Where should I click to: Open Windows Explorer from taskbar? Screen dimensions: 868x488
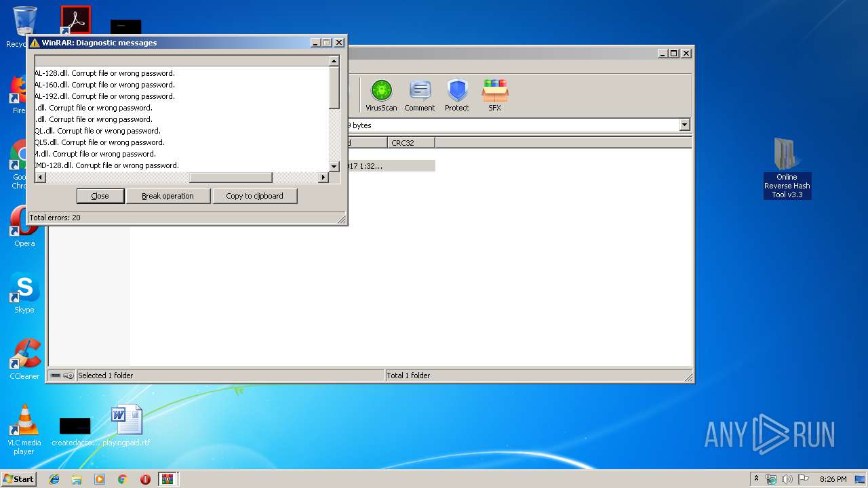[x=77, y=479]
